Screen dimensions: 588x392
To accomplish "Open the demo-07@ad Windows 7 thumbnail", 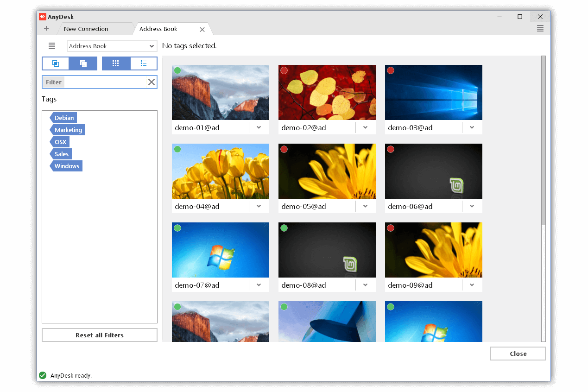I will [221, 250].
